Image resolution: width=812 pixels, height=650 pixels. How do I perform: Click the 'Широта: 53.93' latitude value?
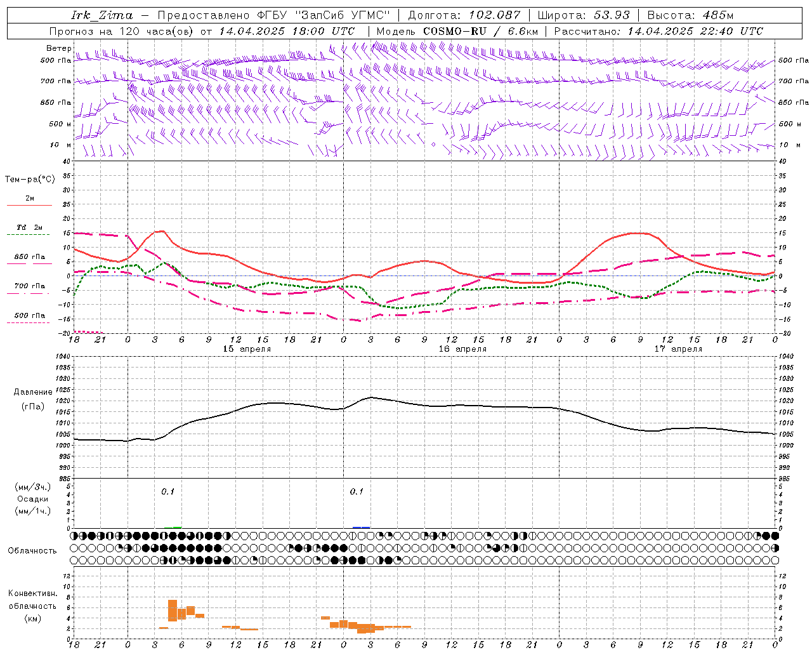coord(584,15)
